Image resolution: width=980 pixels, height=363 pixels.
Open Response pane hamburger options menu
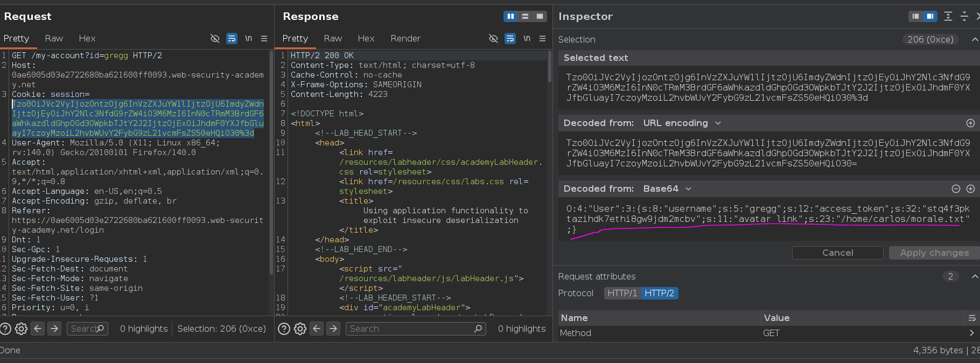click(x=542, y=38)
